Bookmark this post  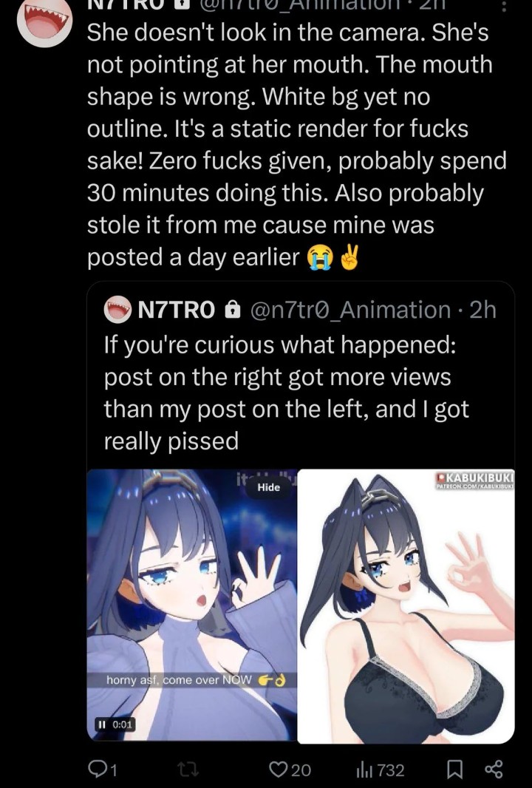coord(455,770)
